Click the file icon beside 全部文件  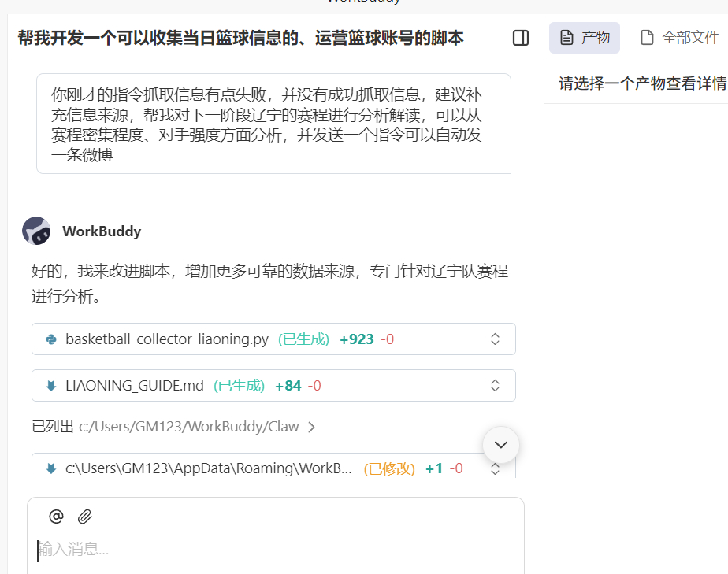click(647, 36)
